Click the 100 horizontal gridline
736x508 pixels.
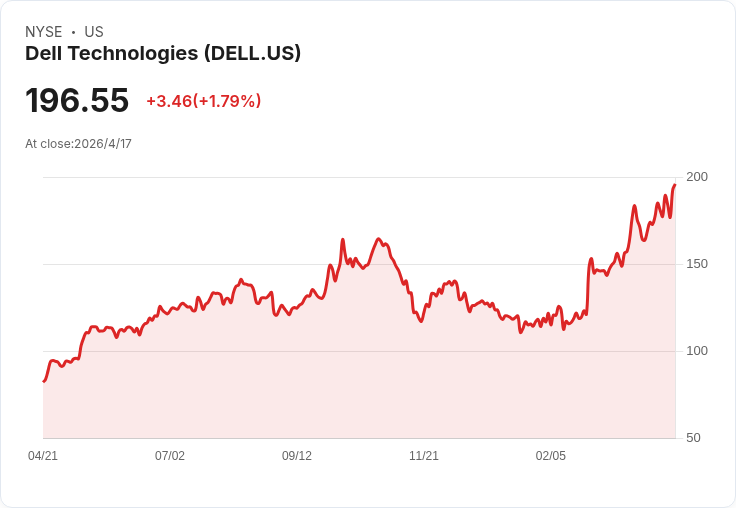point(359,351)
